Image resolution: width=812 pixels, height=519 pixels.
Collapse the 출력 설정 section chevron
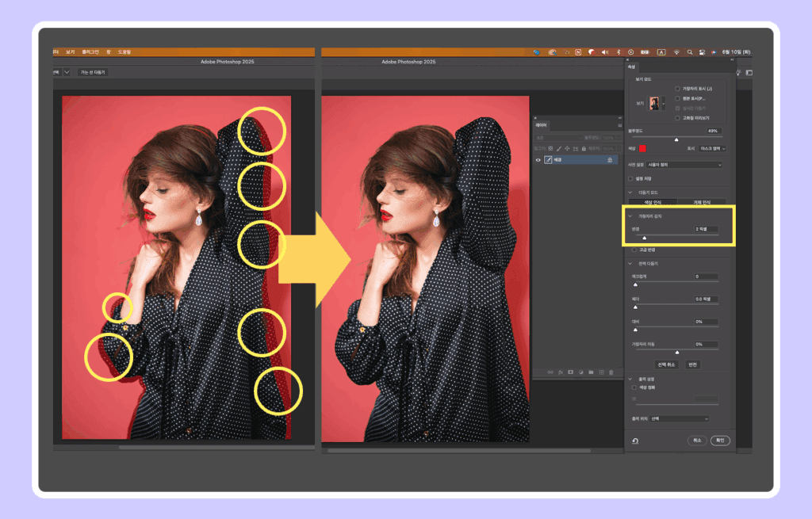(x=630, y=380)
